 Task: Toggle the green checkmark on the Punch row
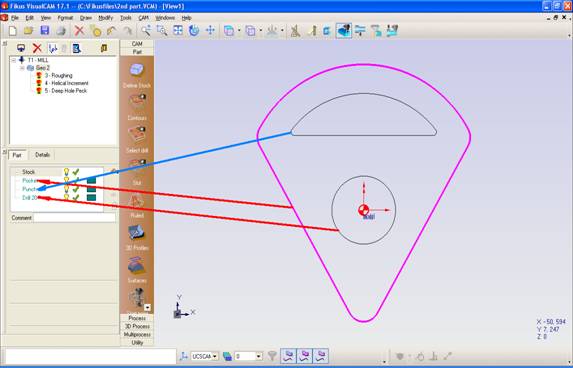coord(76,189)
